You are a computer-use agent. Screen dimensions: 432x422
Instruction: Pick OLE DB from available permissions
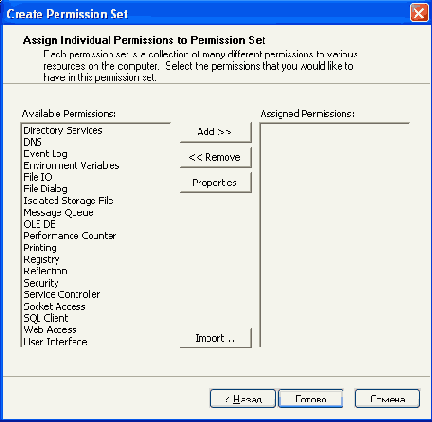(39, 224)
